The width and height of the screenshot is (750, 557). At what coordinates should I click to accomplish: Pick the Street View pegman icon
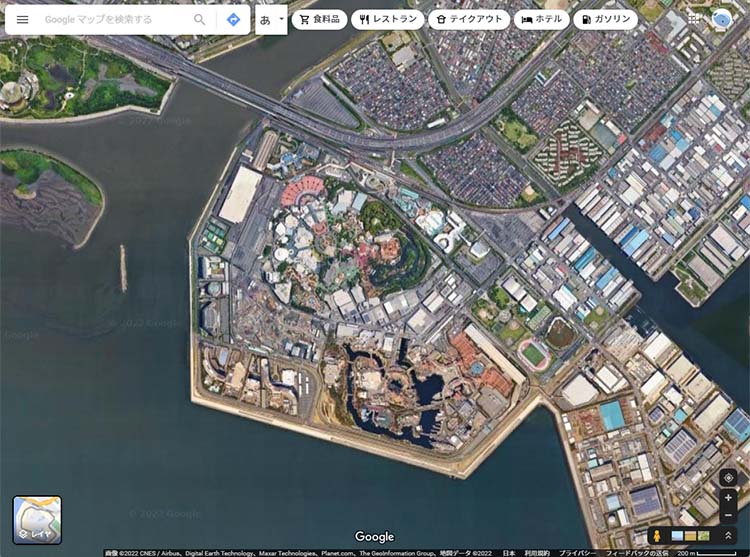(657, 536)
